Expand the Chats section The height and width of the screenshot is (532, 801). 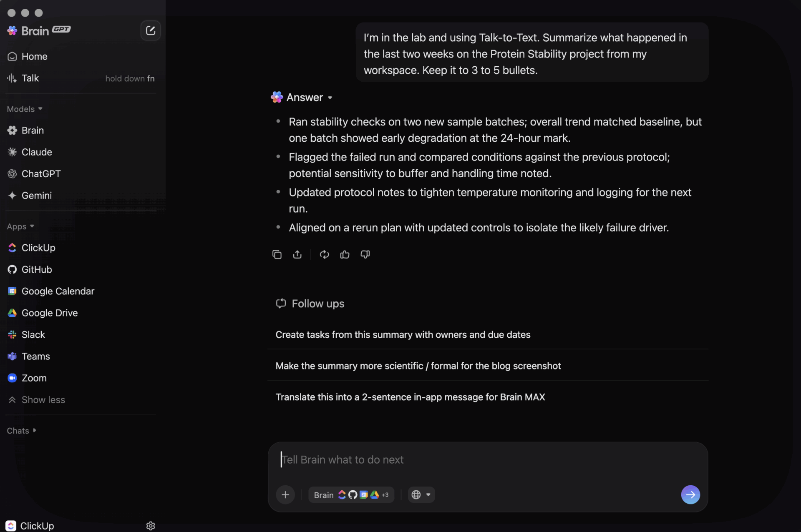[x=22, y=431]
